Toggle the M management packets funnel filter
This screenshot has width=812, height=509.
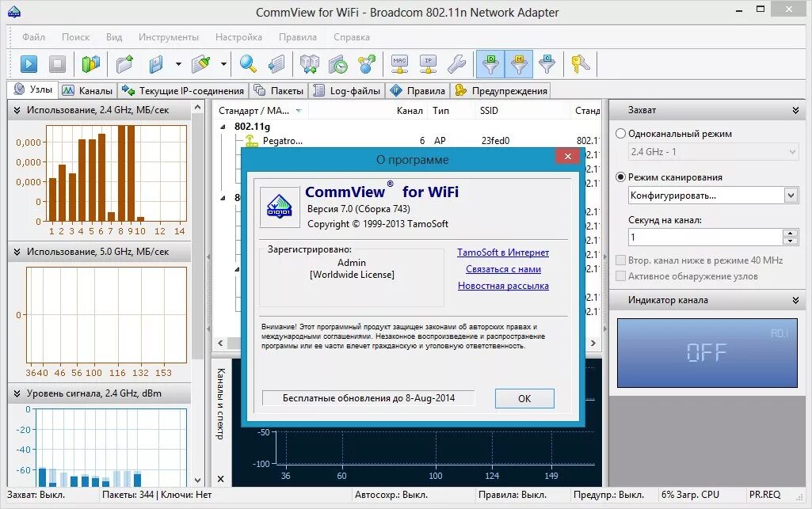click(518, 64)
